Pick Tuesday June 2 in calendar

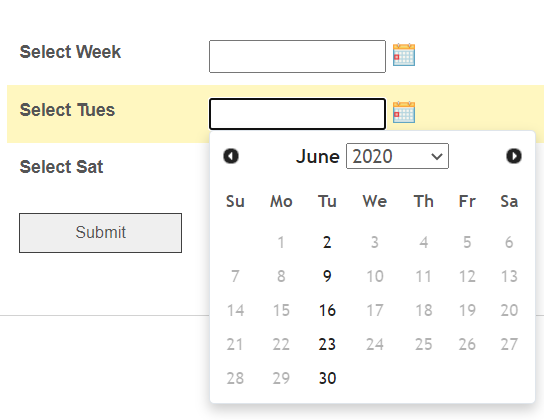[x=327, y=242]
